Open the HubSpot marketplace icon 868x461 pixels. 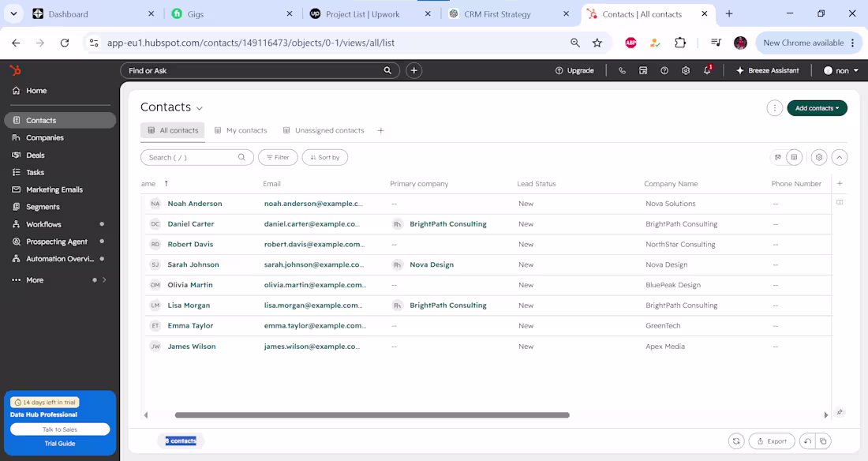coord(643,70)
